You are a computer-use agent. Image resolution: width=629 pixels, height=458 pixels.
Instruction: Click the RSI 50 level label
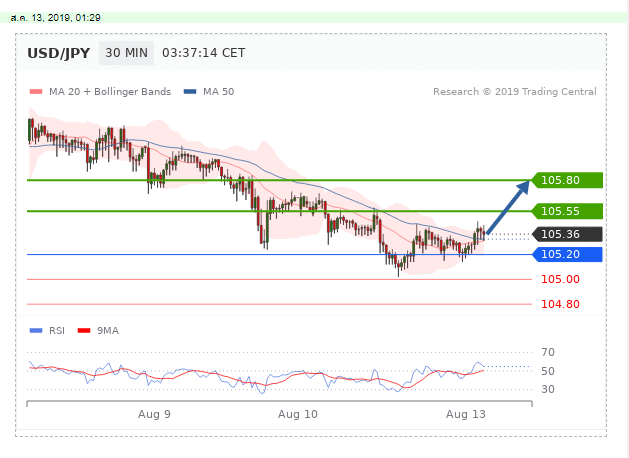tap(548, 371)
